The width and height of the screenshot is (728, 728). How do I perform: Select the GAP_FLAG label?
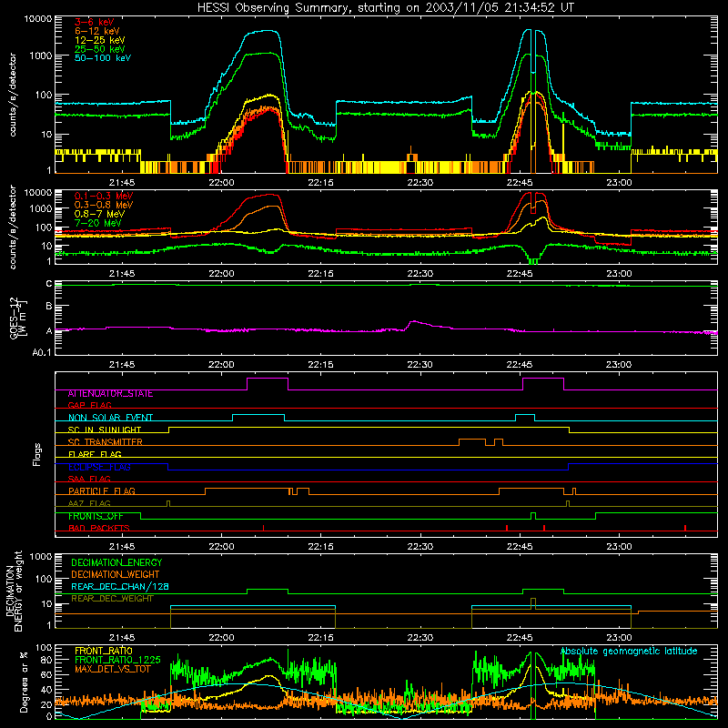coord(89,405)
